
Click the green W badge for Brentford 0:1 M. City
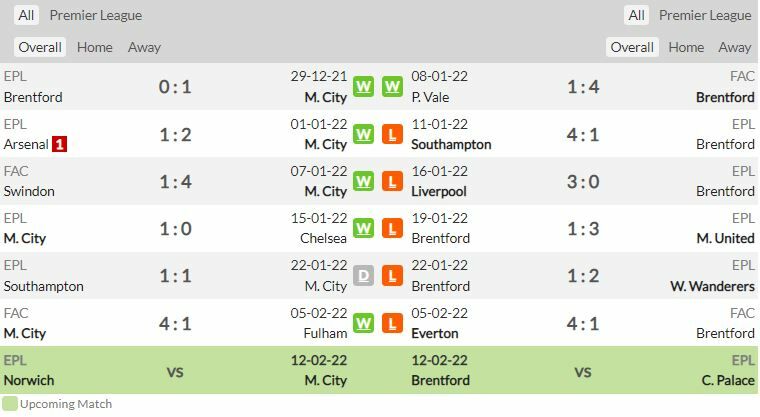coord(363,87)
